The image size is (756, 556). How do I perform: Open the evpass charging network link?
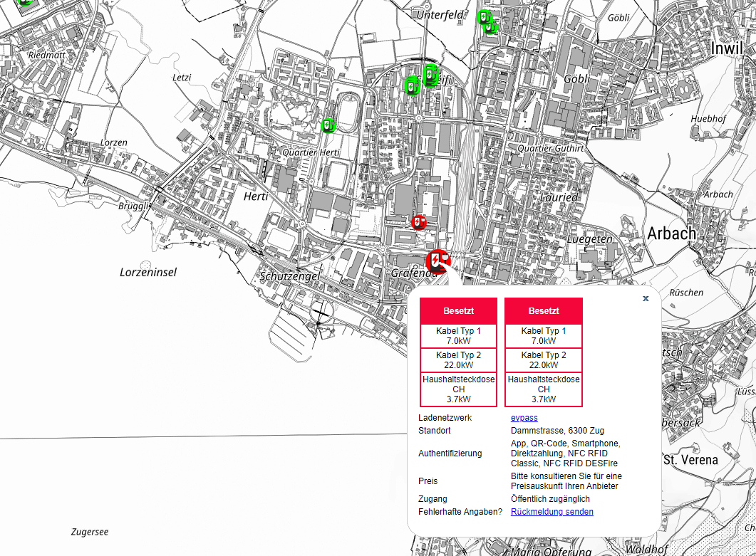(x=524, y=418)
